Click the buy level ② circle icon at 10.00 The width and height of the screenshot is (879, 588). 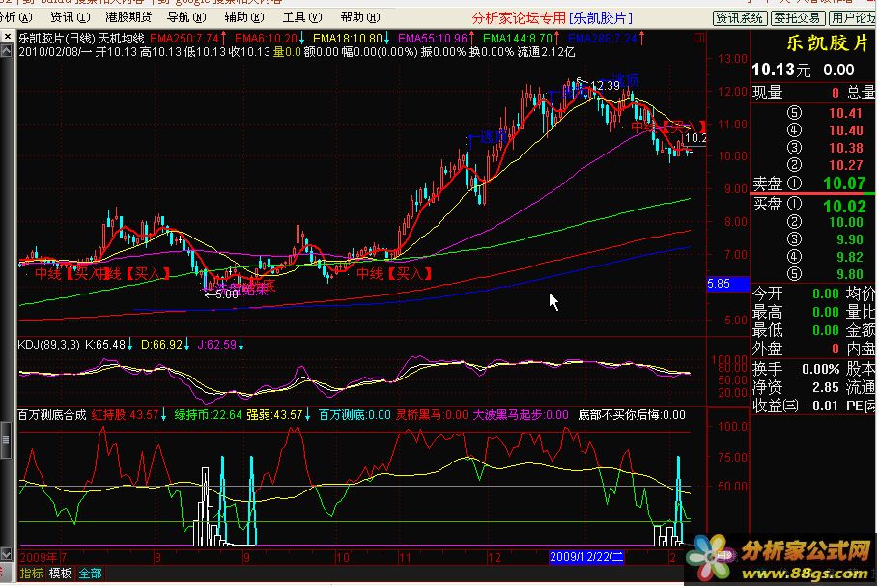pyautogui.click(x=794, y=222)
